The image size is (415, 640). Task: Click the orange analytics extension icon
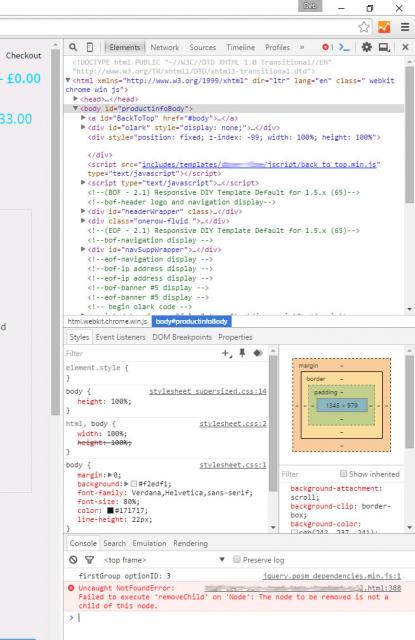pos(384,27)
